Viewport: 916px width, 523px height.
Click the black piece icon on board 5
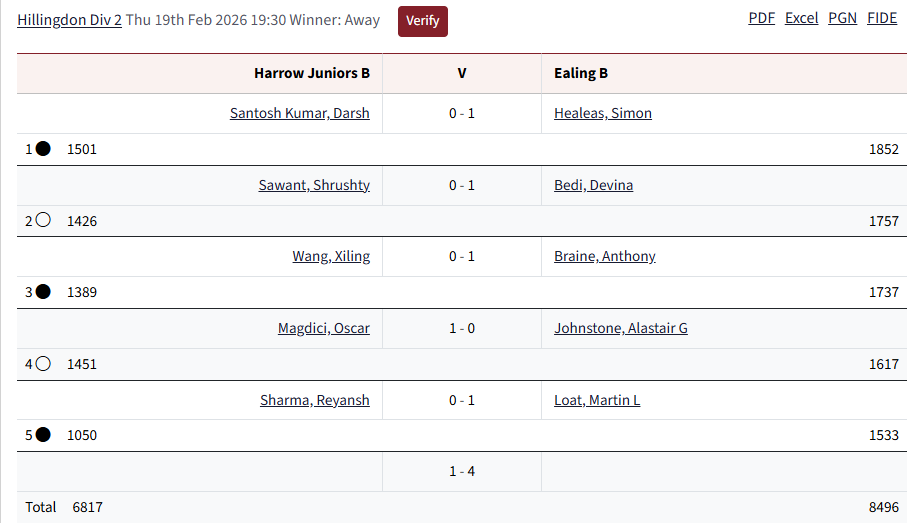click(43, 435)
